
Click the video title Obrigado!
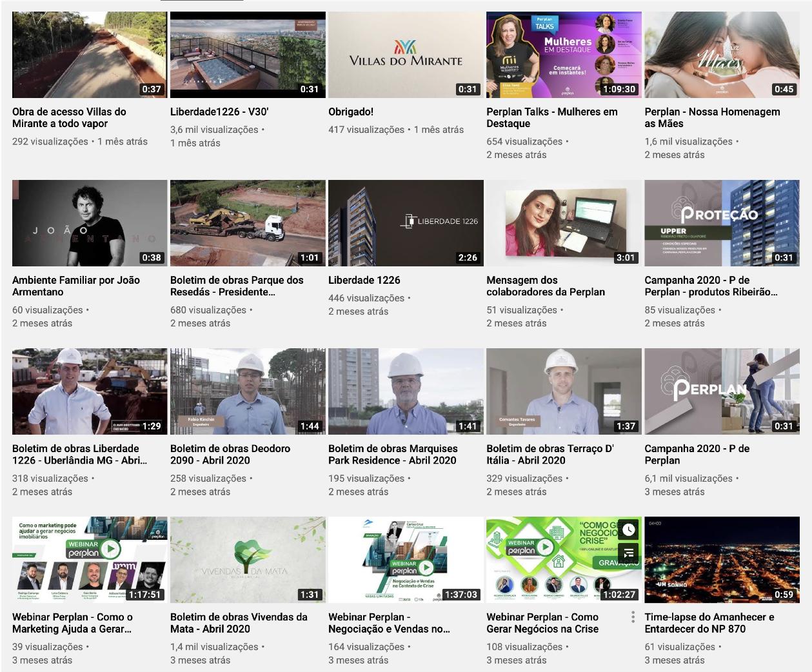tap(351, 112)
